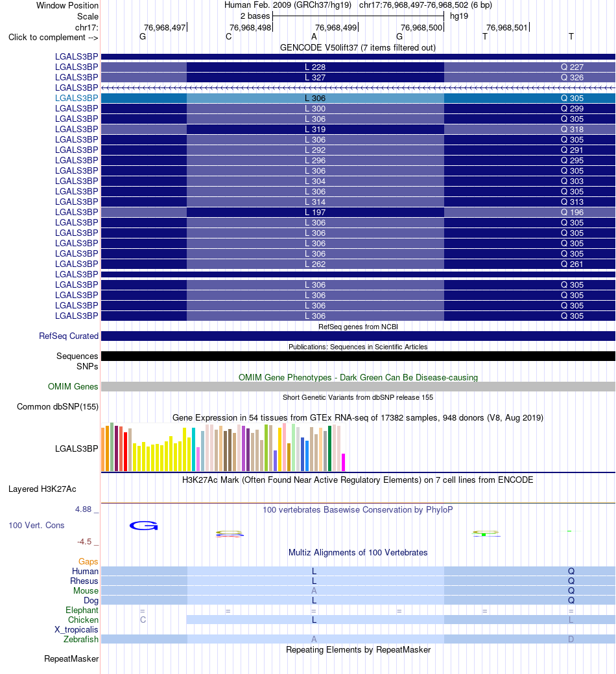Open 'Multiz Alignments of 100 Vertebrates' title
616x674 pixels.
click(x=358, y=553)
